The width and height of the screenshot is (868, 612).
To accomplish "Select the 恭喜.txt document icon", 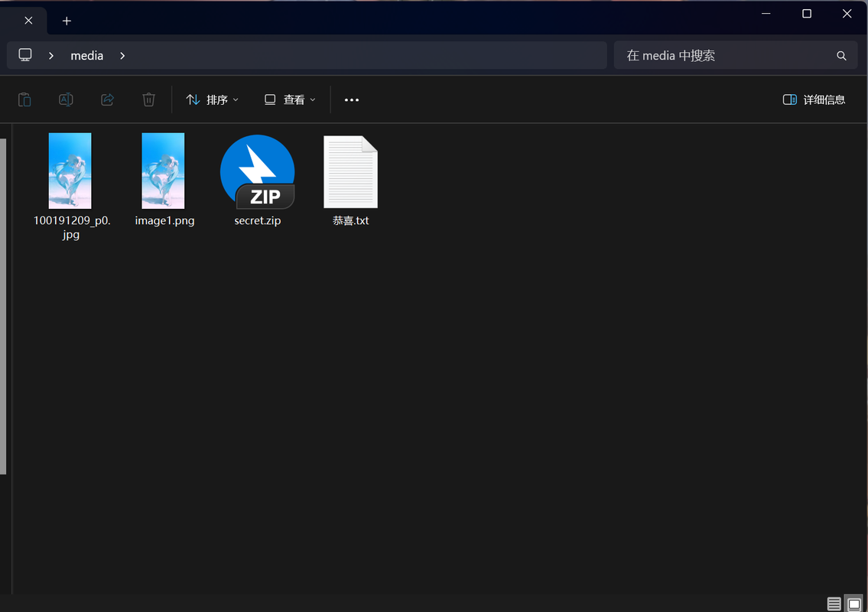I will click(x=350, y=171).
